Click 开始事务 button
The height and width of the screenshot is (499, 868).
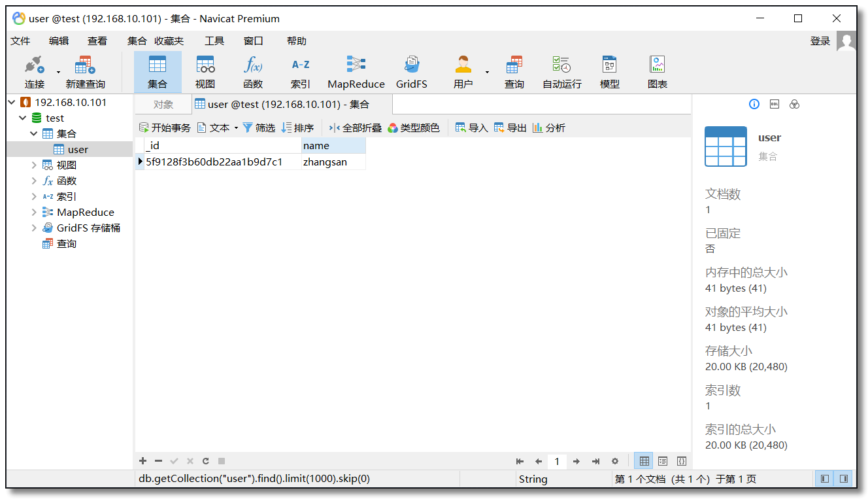[165, 128]
